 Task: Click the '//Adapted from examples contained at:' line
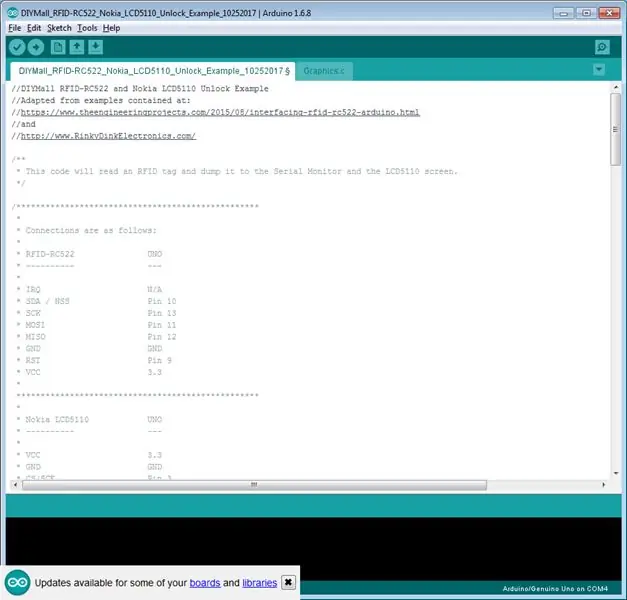click(101, 100)
